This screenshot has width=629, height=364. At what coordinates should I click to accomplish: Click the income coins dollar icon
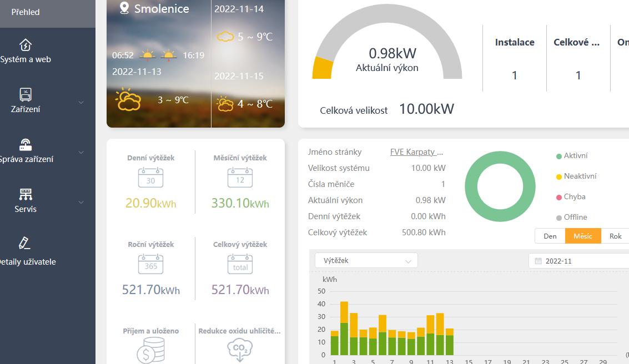(x=150, y=351)
